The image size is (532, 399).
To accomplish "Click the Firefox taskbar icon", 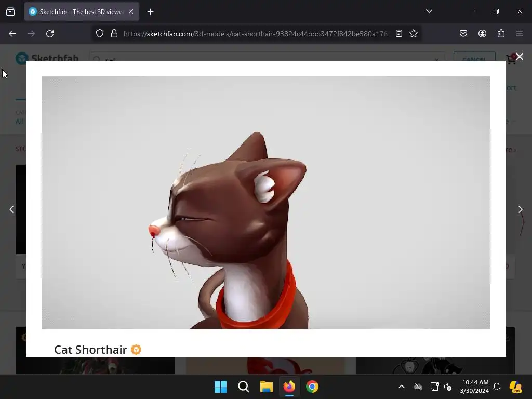I will 289,387.
